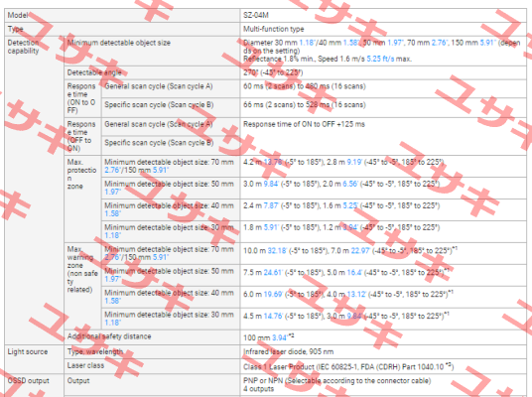Select the Multi-function type cell
The height and width of the screenshot is (397, 532).
point(383,29)
